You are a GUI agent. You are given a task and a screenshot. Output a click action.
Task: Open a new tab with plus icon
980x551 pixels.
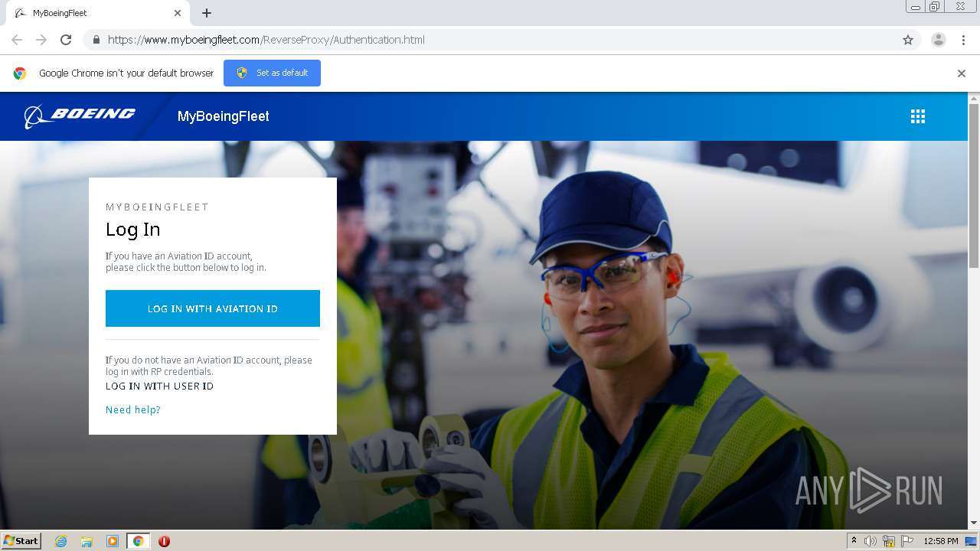[207, 13]
